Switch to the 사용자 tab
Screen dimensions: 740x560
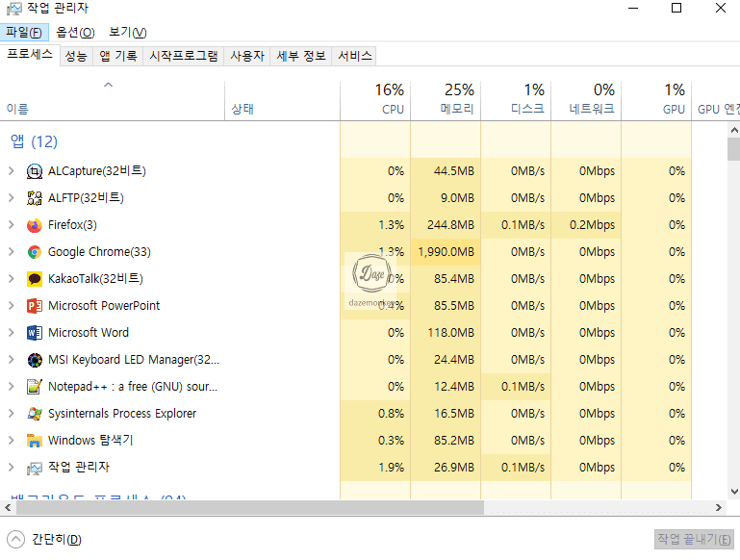point(246,56)
